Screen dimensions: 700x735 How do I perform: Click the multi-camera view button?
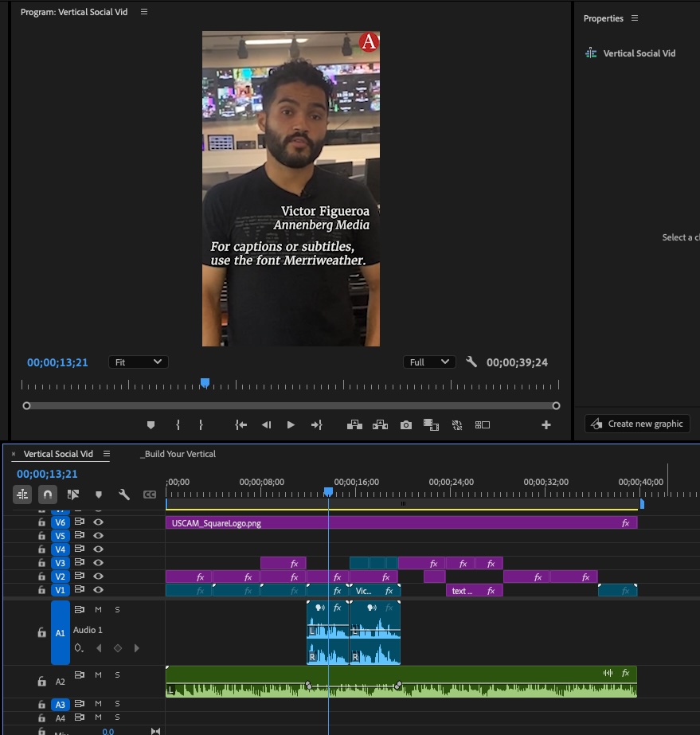(x=483, y=425)
